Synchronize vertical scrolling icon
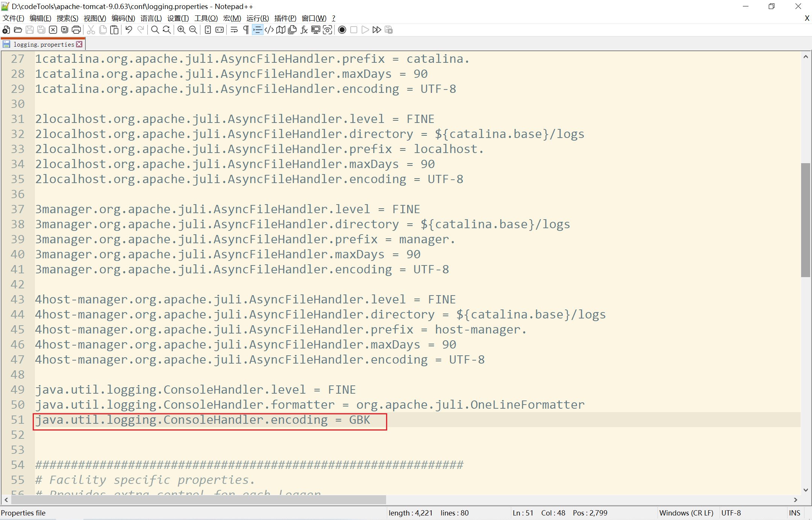 pyautogui.click(x=208, y=30)
